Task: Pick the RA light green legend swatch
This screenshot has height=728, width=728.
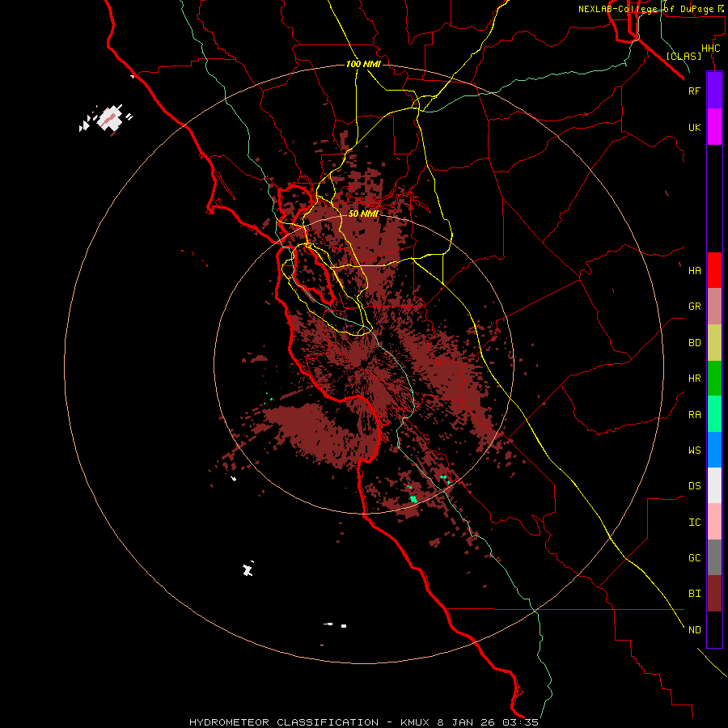Action: point(714,414)
